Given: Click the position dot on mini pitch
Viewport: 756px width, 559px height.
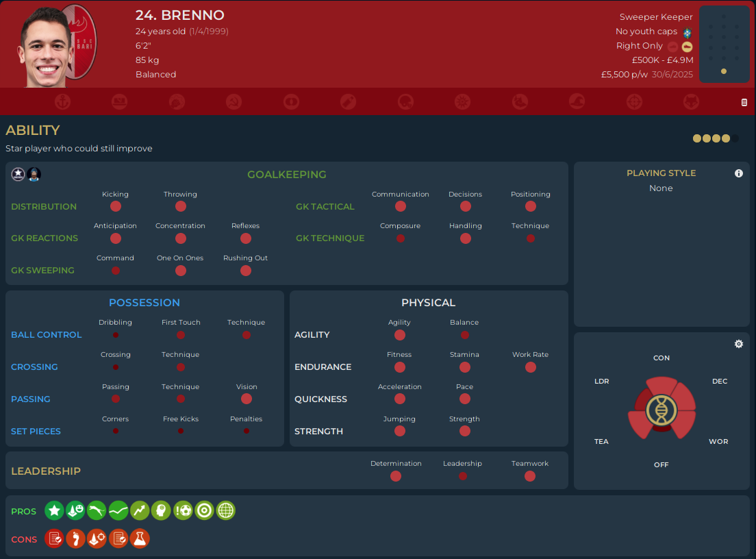Looking at the screenshot, I should click(x=724, y=71).
